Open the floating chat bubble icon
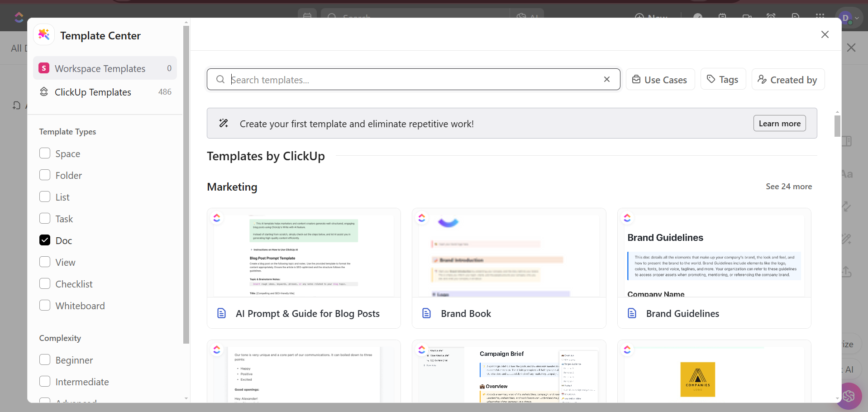This screenshot has width=868, height=412. (x=849, y=396)
